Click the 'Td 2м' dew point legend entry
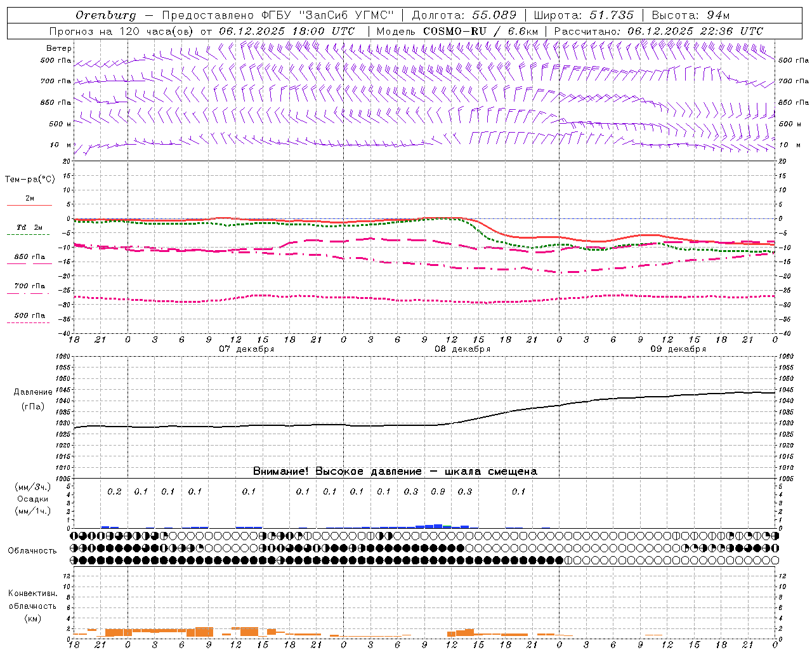Screen dimensions: 812x650 pyautogui.click(x=30, y=227)
